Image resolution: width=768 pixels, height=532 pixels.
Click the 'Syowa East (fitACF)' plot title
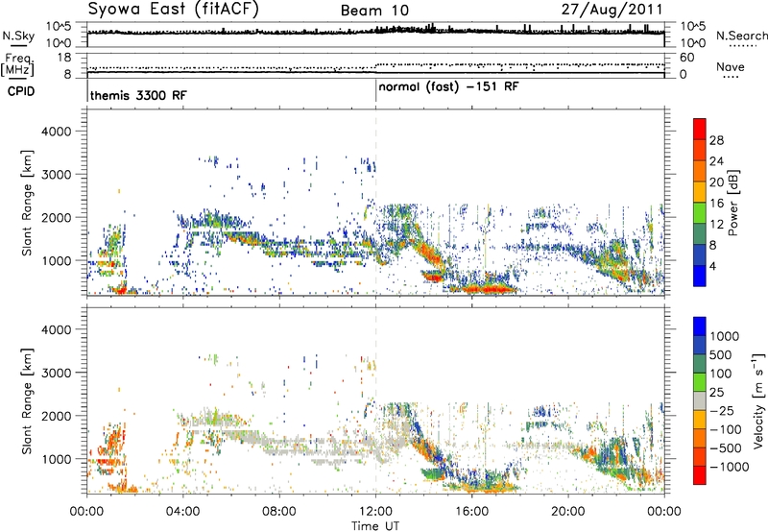click(x=174, y=10)
